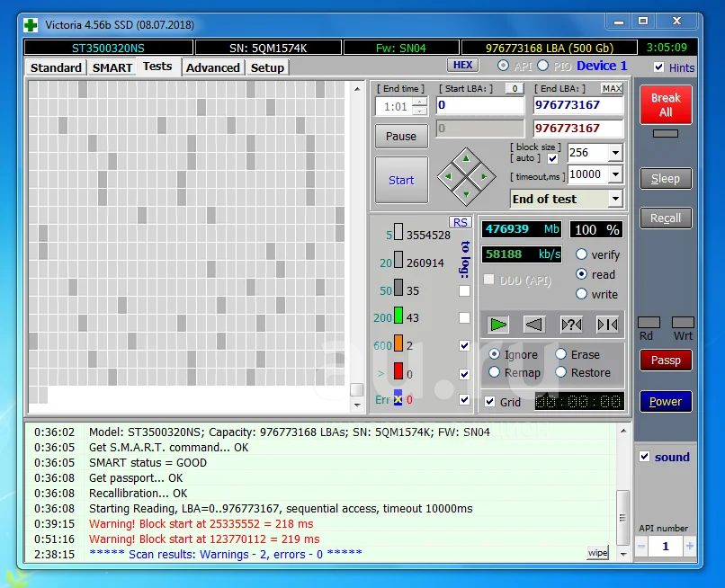This screenshot has height=588, width=725.
Task: Increase API number with plus button
Action: [689, 546]
